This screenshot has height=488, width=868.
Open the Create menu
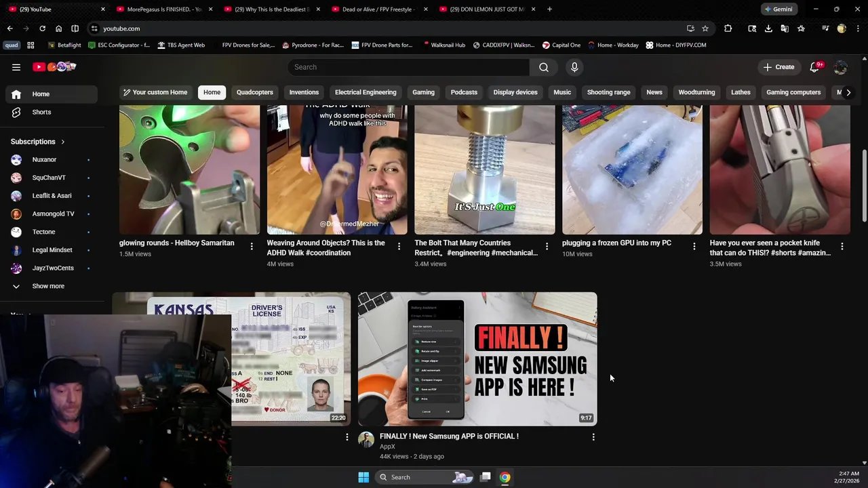(778, 67)
